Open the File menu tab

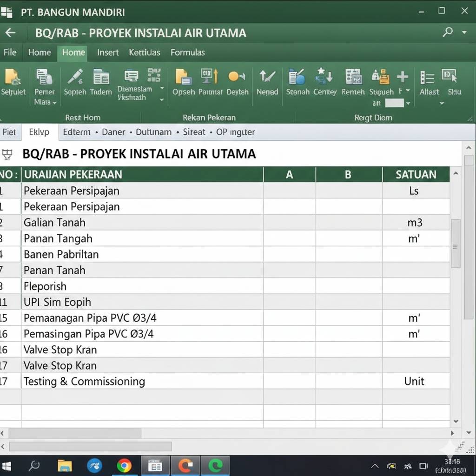pyautogui.click(x=10, y=53)
